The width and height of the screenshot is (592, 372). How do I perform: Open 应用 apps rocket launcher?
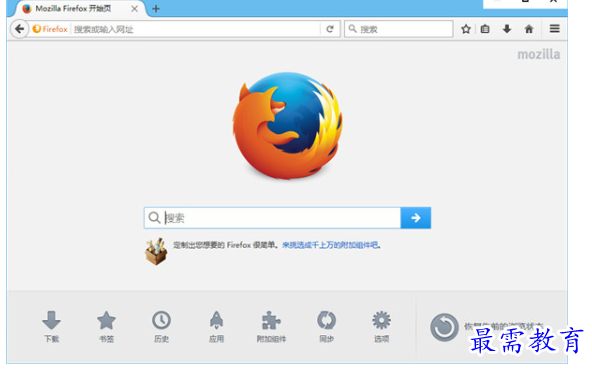(x=216, y=327)
